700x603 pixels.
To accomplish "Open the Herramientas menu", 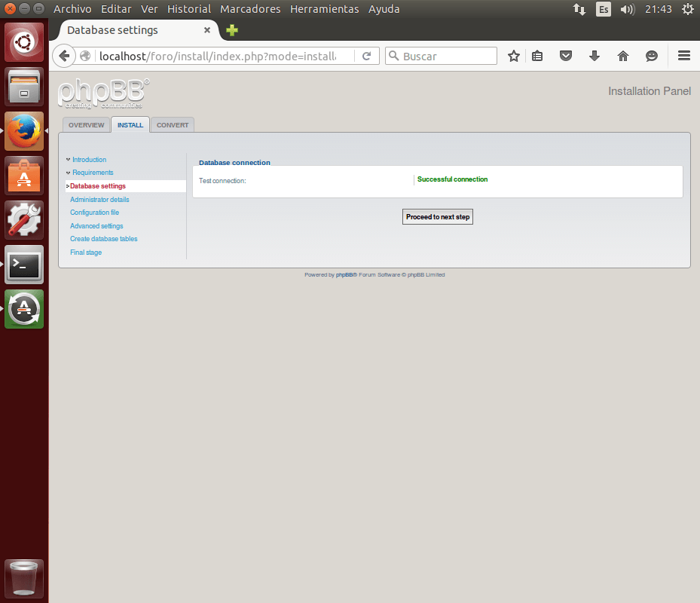I will (325, 9).
